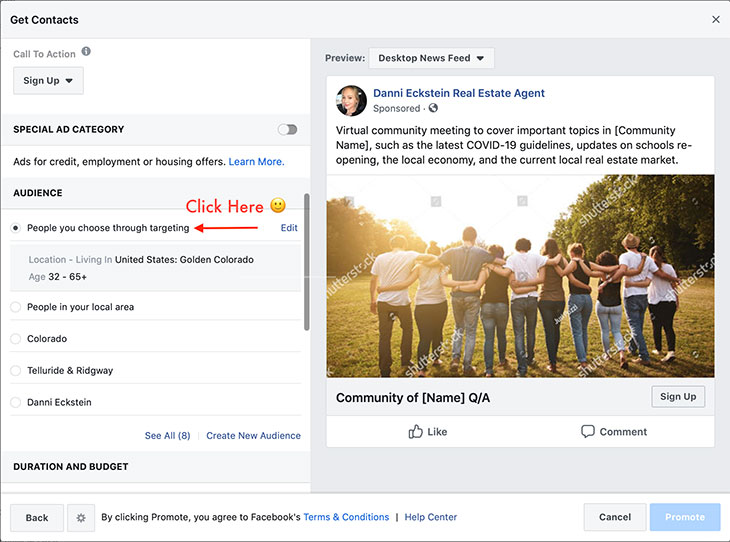Close the Get Contacts dialog
Image resolution: width=730 pixels, height=542 pixels.
[716, 20]
